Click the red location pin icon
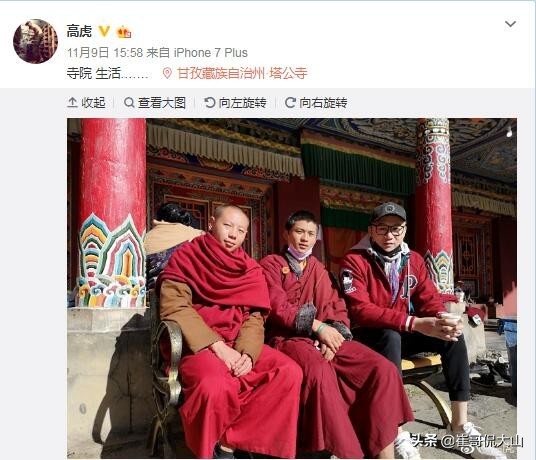The height and width of the screenshot is (460, 536). point(167,73)
